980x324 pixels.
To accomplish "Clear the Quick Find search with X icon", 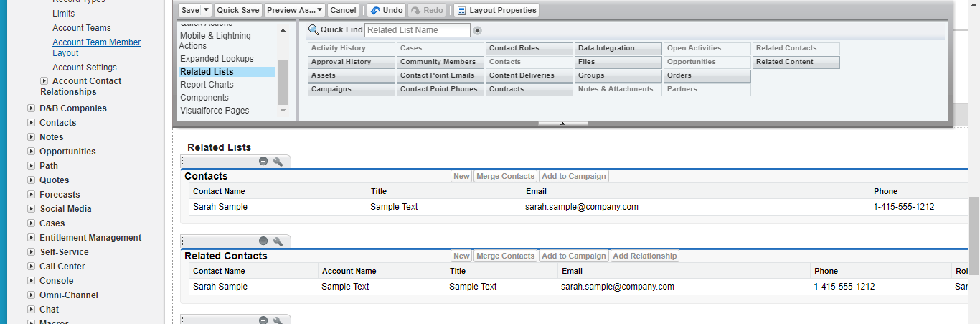I will click(478, 30).
